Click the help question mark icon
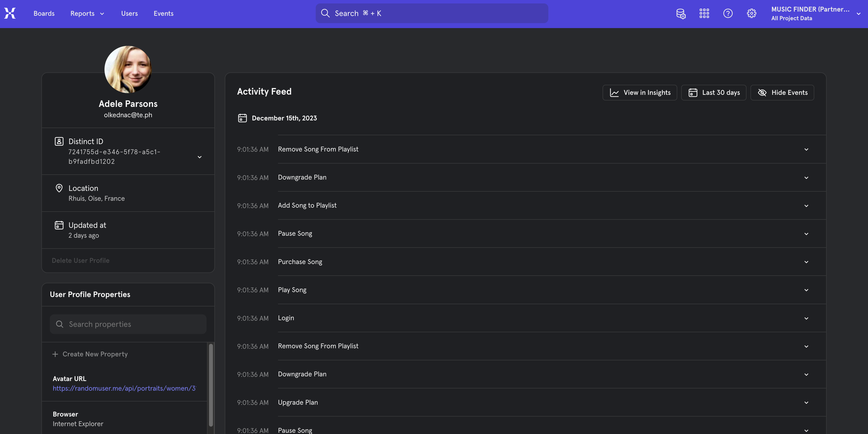The height and width of the screenshot is (434, 868). (x=728, y=14)
